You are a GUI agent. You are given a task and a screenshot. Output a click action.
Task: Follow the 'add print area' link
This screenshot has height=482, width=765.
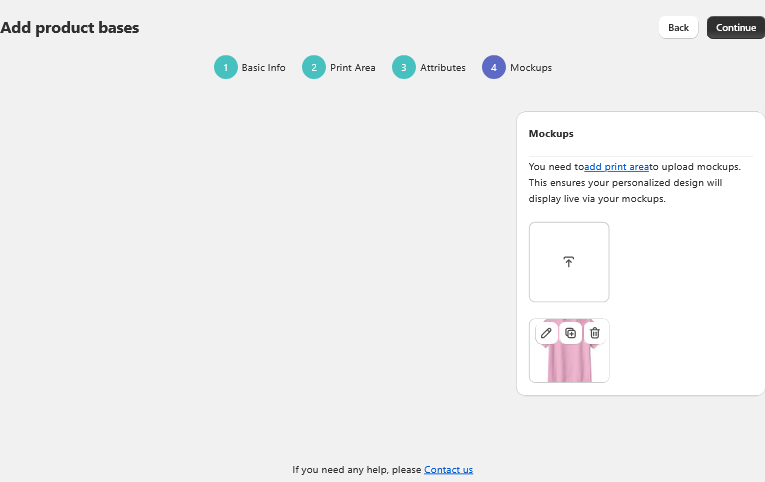click(616, 167)
